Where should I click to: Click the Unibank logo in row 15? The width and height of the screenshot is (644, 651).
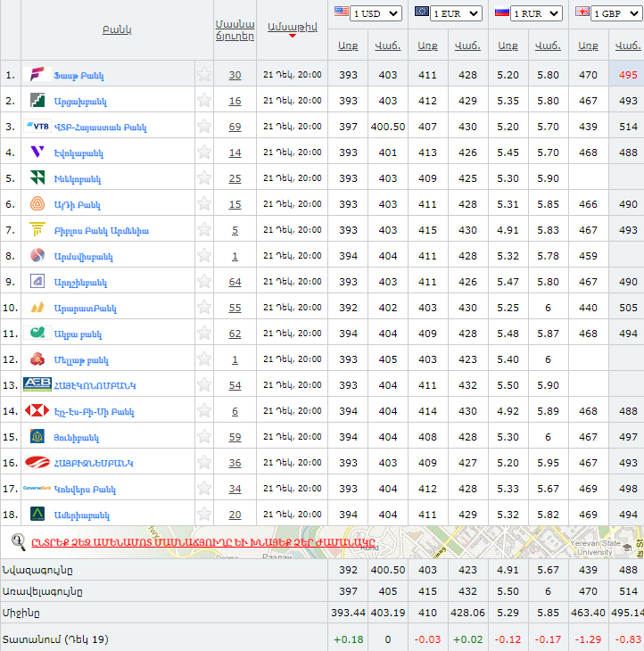pyautogui.click(x=37, y=436)
